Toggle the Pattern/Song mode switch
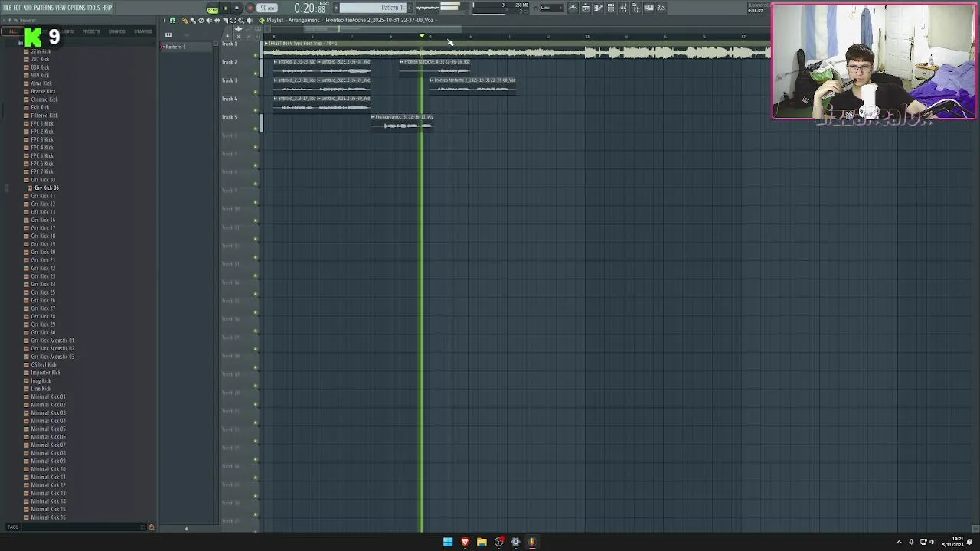The height and width of the screenshot is (551, 980). point(212,8)
